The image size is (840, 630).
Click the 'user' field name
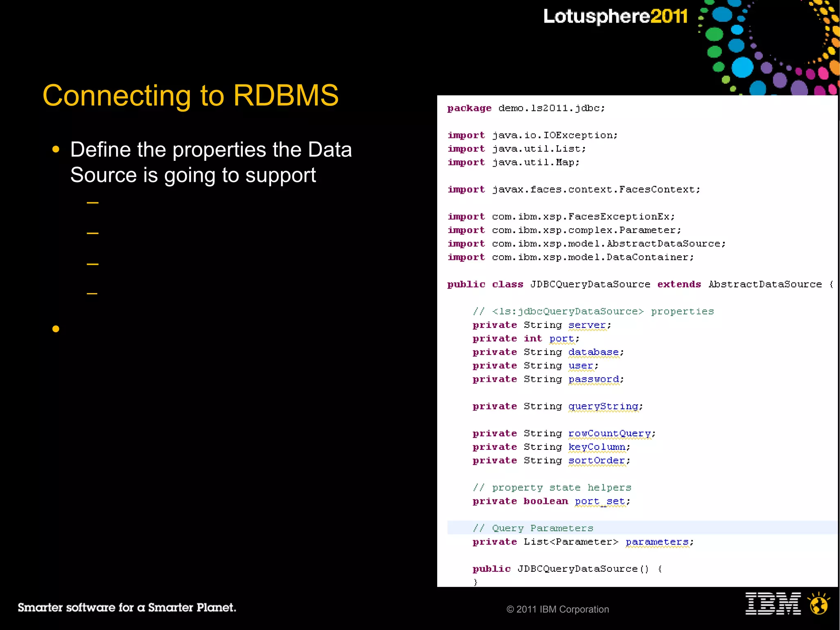[580, 366]
